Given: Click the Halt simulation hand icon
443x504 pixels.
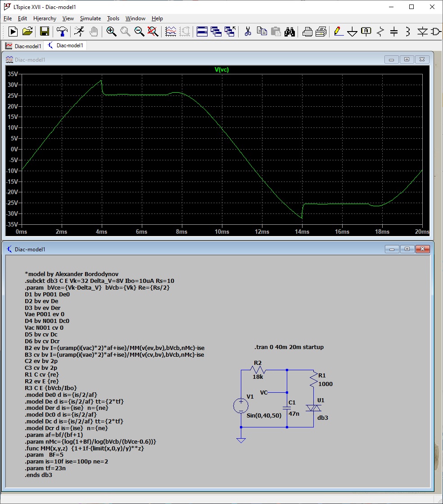Looking at the screenshot, I should click(94, 32).
